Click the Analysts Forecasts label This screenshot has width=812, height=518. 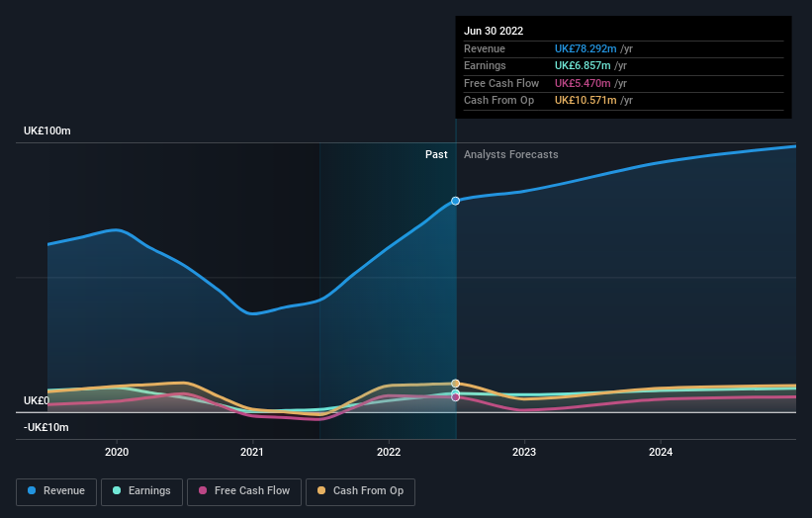(x=510, y=154)
